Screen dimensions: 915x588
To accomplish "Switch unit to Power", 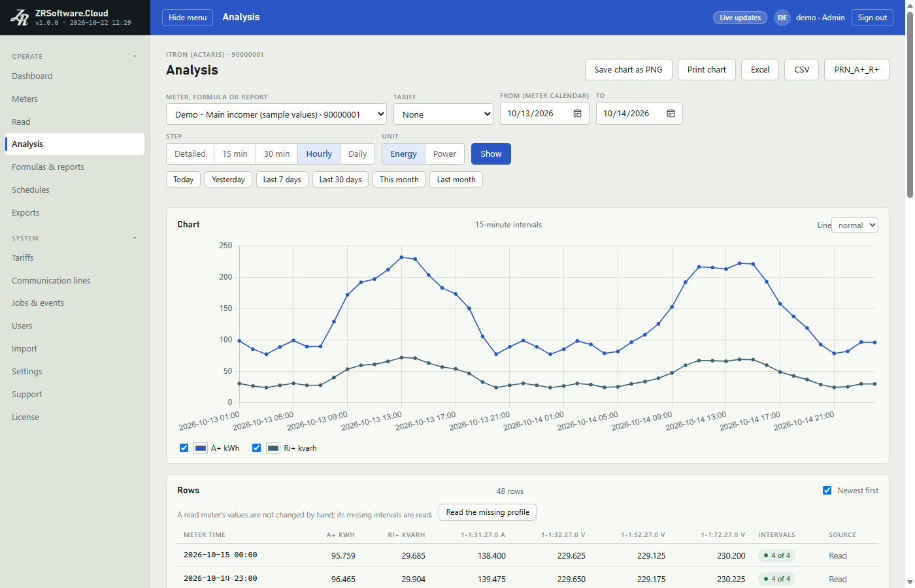I will click(x=444, y=154).
